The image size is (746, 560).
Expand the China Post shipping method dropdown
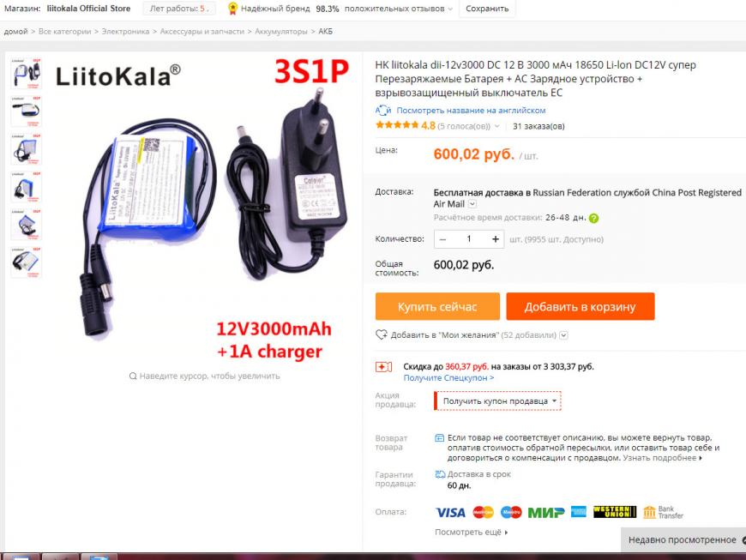pos(472,204)
